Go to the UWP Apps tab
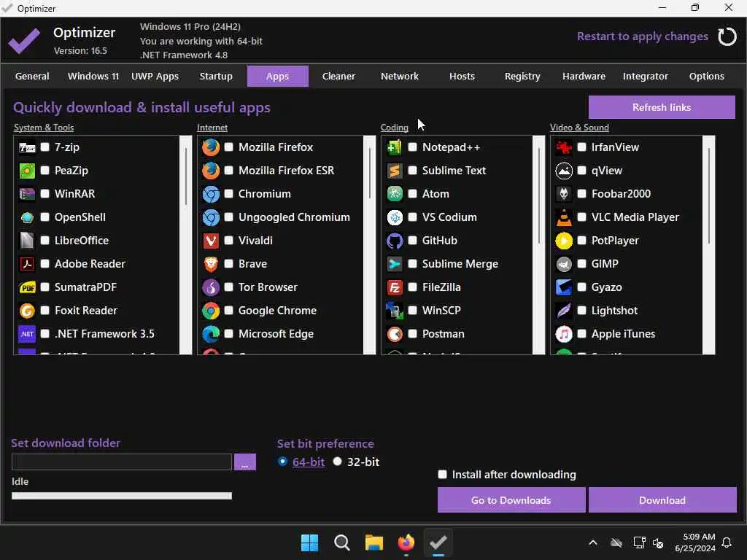This screenshot has height=560, width=747. point(155,76)
